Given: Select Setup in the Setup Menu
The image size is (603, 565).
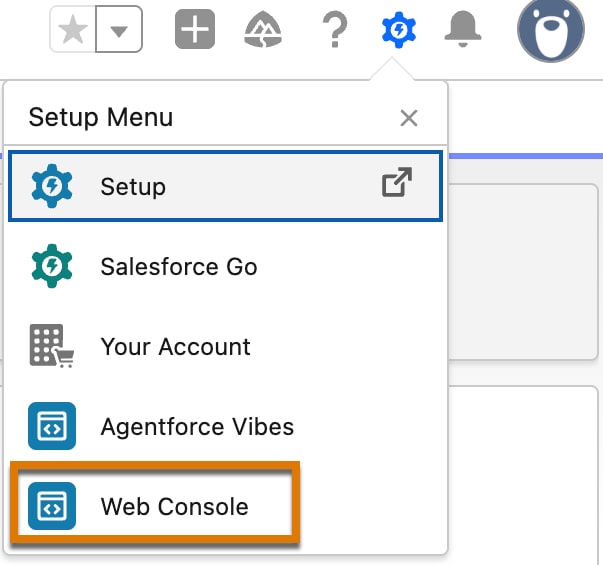Looking at the screenshot, I should tap(225, 186).
